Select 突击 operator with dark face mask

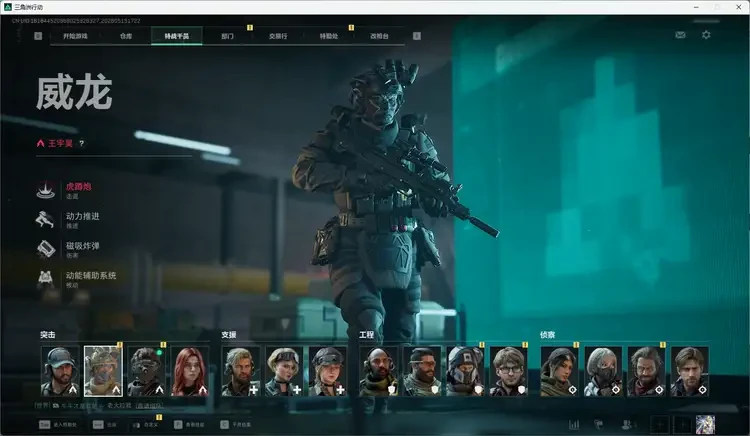pos(147,371)
